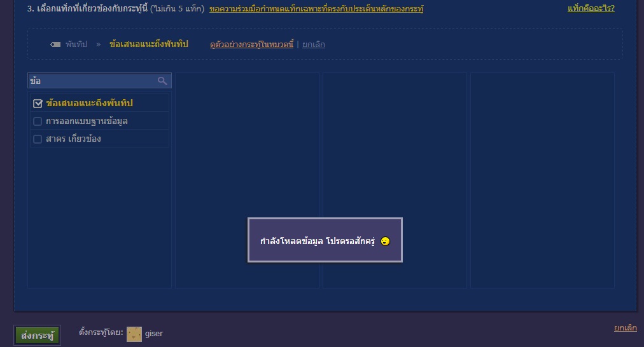The width and height of the screenshot is (644, 347).
Task: Click the ข้อเสนอแนะถึงพันทิป label in tag list
Action: (x=90, y=104)
